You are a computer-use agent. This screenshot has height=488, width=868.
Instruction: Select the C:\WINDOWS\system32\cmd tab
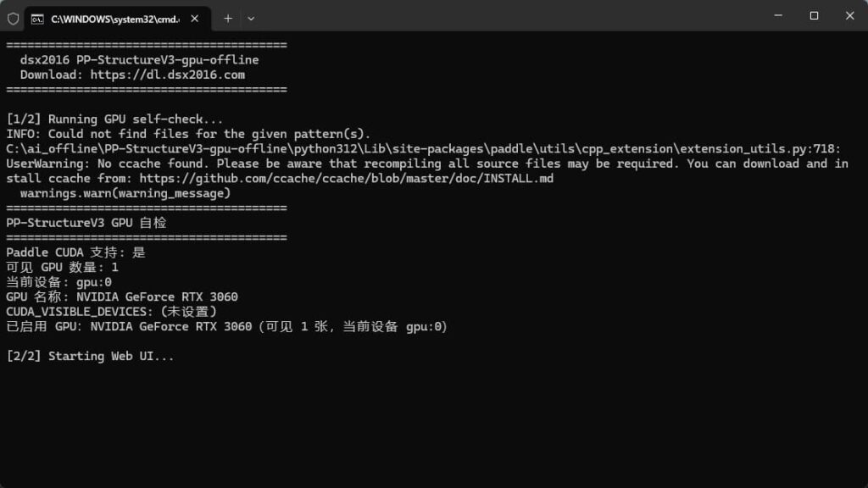108,18
